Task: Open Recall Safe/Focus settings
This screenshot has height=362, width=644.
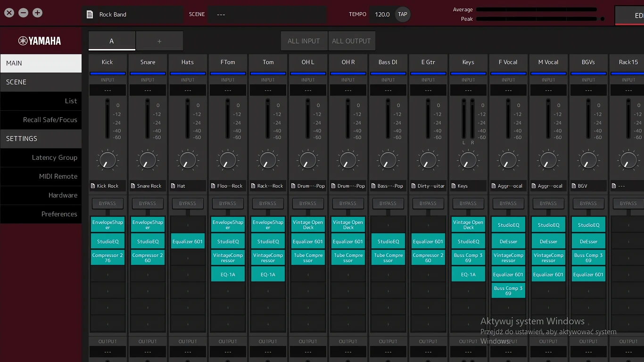Action: point(41,120)
